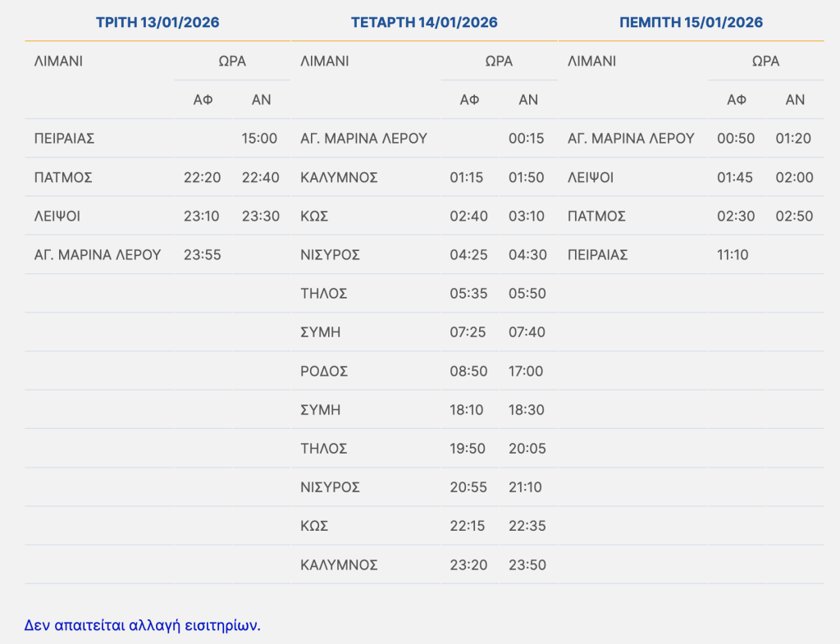This screenshot has width=840, height=644.
Task: Click the 11:10 Piraeus arrival time
Action: pyautogui.click(x=733, y=255)
